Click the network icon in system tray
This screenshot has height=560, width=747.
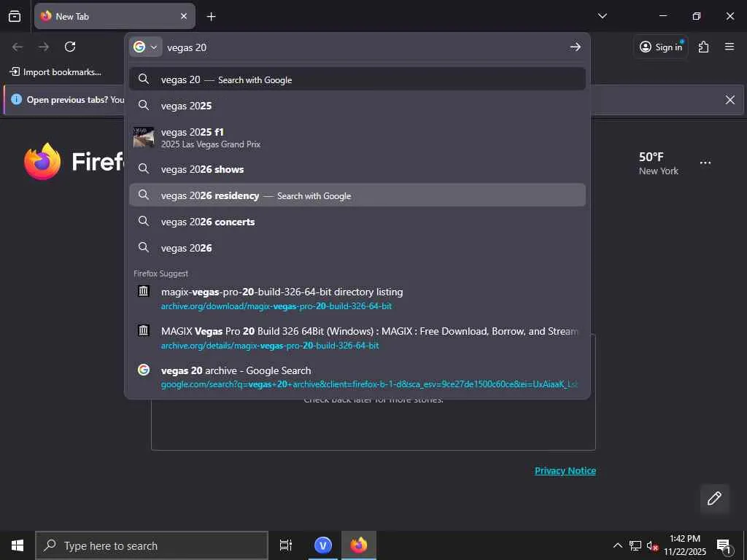(635, 545)
